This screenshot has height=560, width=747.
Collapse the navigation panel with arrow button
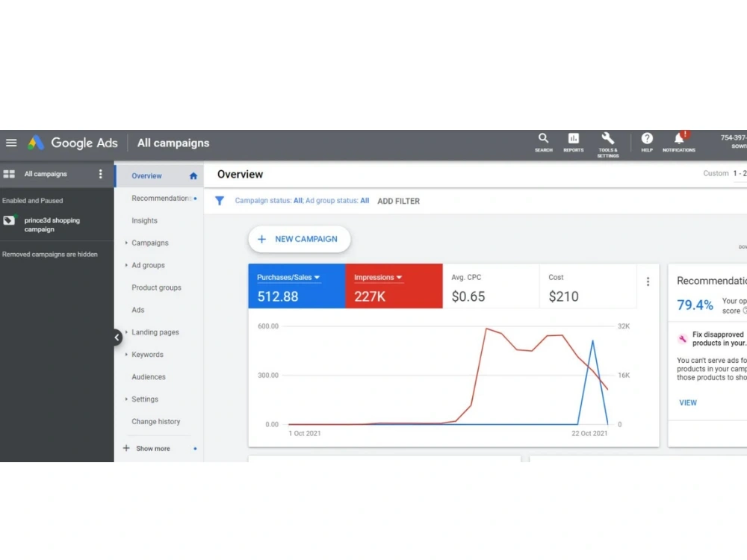click(x=117, y=337)
